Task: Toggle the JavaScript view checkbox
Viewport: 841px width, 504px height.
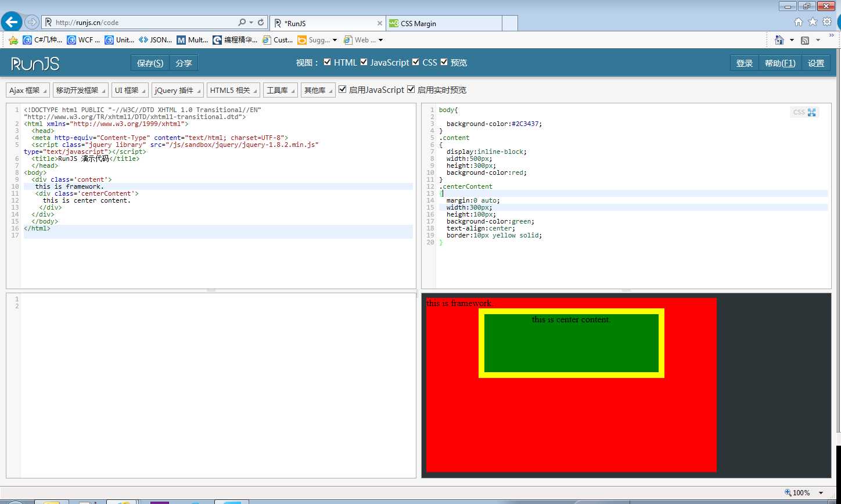Action: click(364, 62)
